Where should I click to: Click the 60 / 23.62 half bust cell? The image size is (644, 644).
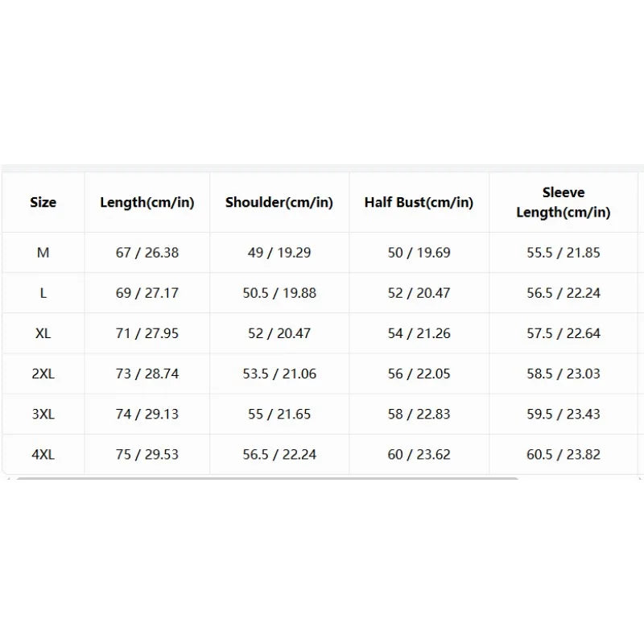click(419, 454)
